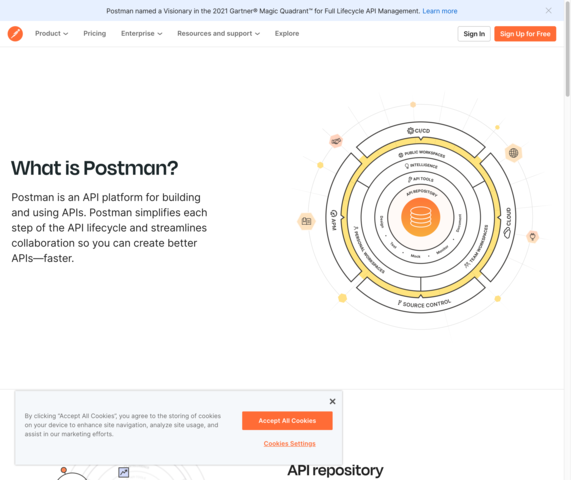Viewport: 571px width, 480px height.
Task: Click the newspaper hexagon icon left of the diagram
Action: click(x=306, y=221)
